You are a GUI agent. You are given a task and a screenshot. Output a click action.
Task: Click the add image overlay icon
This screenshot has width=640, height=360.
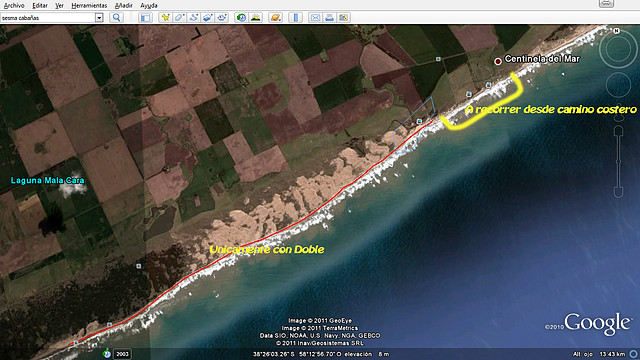[208, 18]
